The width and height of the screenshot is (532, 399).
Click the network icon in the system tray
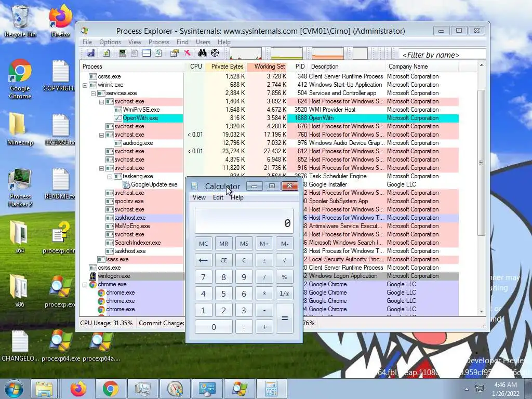(480, 389)
